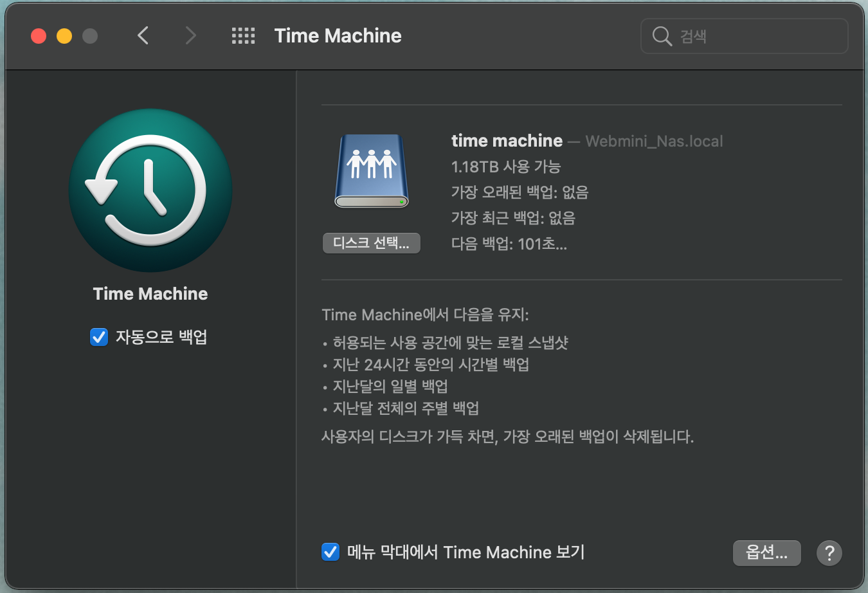Viewport: 868px width, 593px height.
Task: Minimize the window with the yellow button
Action: pos(64,36)
